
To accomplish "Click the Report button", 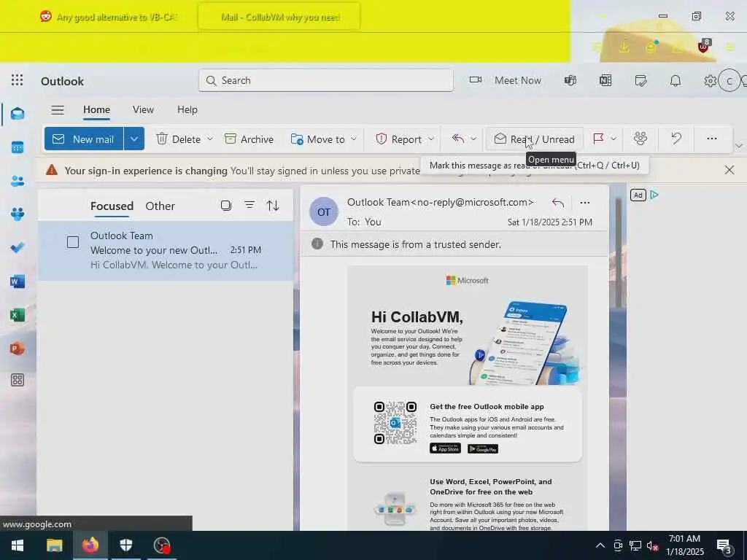I will [399, 139].
